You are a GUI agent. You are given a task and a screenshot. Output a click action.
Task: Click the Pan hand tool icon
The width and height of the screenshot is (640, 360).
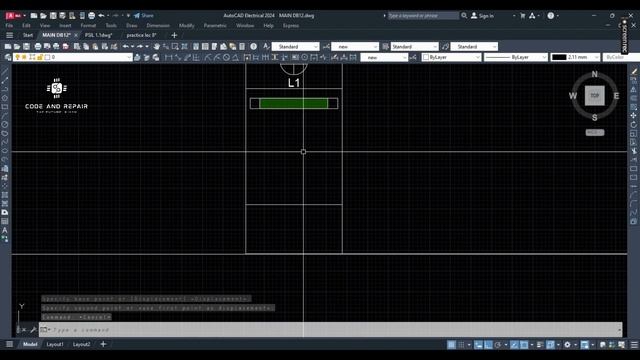pyautogui.click(x=157, y=47)
